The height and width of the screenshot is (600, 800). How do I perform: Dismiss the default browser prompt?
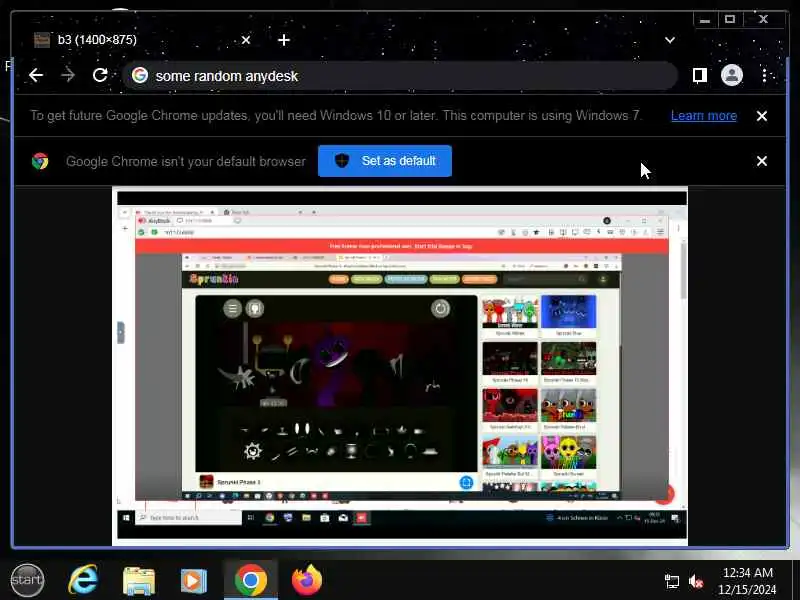click(x=762, y=161)
